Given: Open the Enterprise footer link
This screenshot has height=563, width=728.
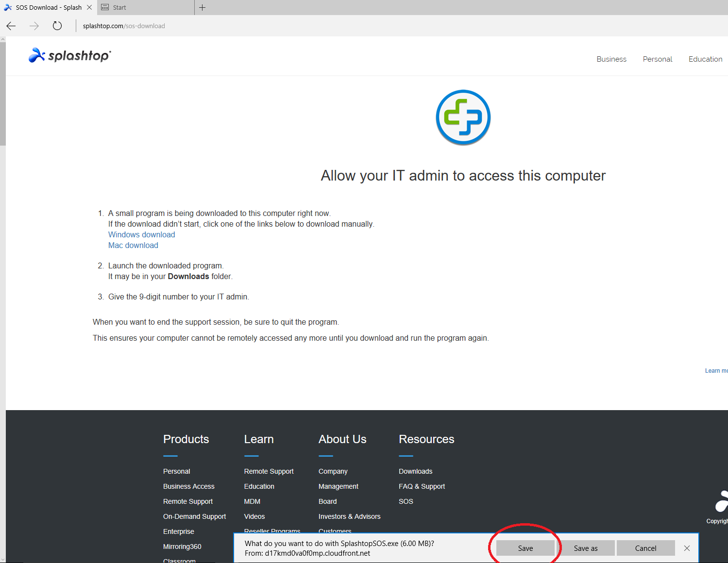Looking at the screenshot, I should pos(179,531).
